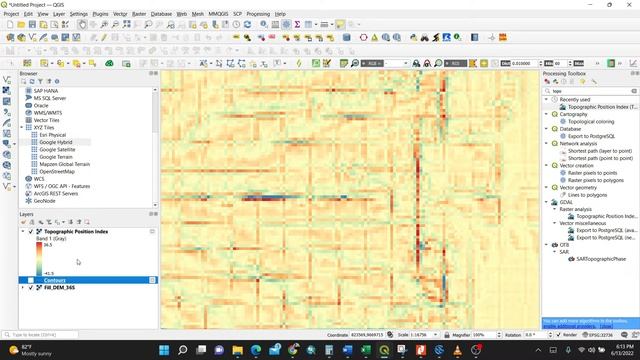This screenshot has height=360, width=640.
Task: Open Statistical Summary sigma icon
Action: coord(298,24)
